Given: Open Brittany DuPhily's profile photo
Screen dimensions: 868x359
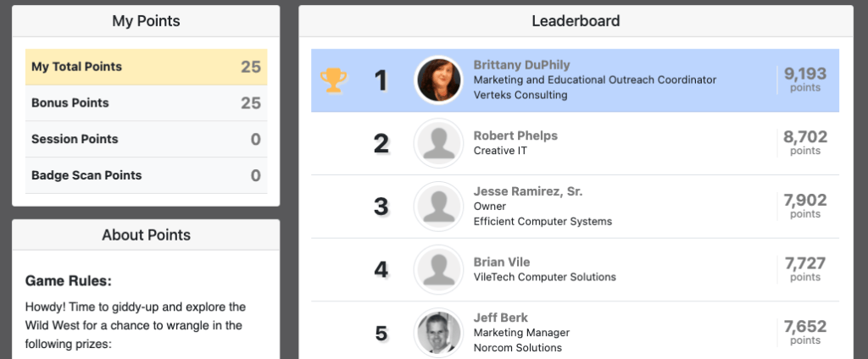Looking at the screenshot, I should (438, 80).
